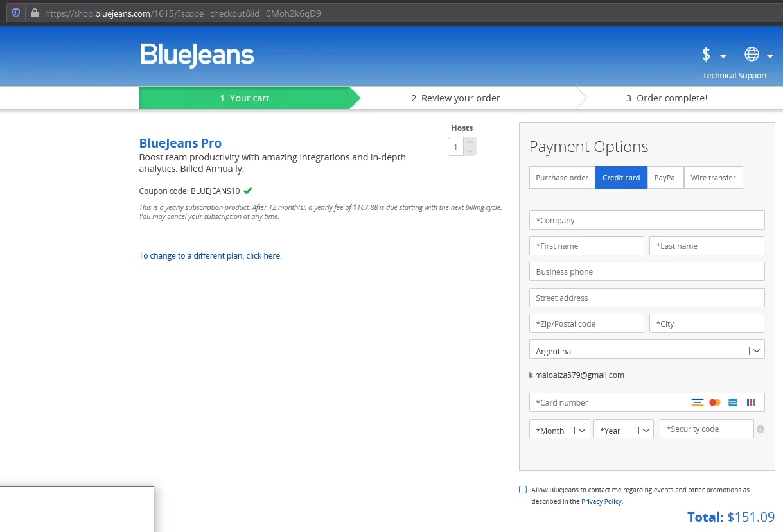Focus the Card number field
The image size is (783, 532).
(x=647, y=402)
